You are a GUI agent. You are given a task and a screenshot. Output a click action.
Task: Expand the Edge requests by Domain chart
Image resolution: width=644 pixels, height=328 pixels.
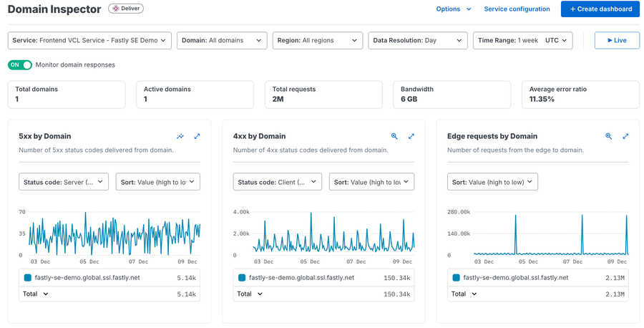[625, 136]
